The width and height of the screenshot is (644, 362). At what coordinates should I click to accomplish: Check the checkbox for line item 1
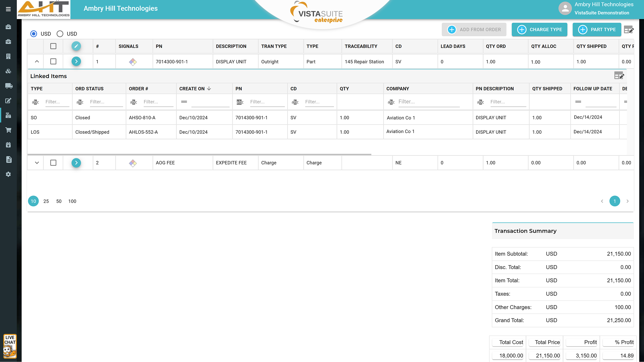53,62
